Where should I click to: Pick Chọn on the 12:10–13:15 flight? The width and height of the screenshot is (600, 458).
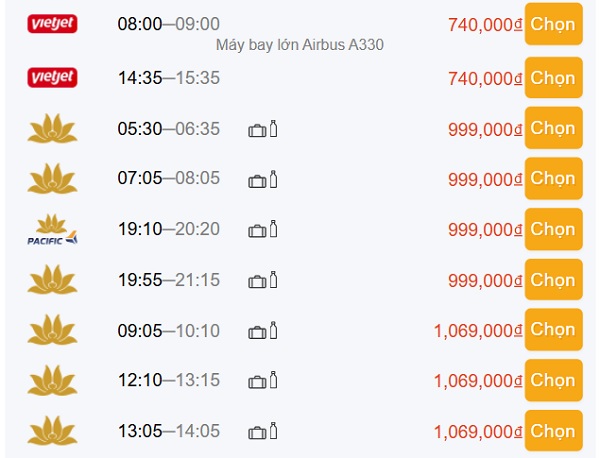click(553, 380)
